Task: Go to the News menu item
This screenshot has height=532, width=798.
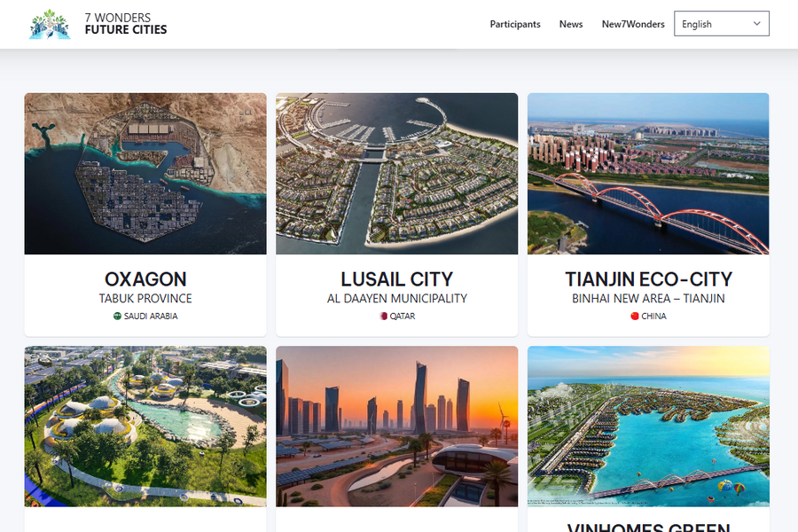Action: pyautogui.click(x=571, y=24)
